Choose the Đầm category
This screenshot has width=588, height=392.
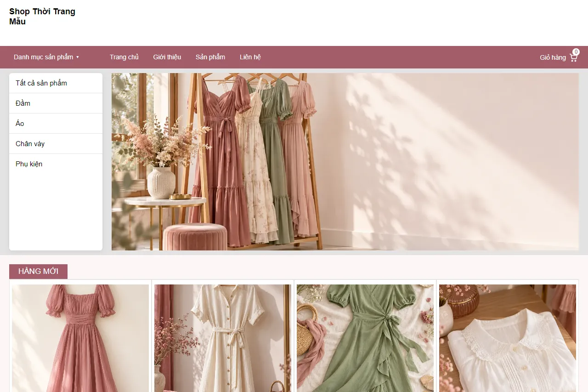tap(56, 103)
